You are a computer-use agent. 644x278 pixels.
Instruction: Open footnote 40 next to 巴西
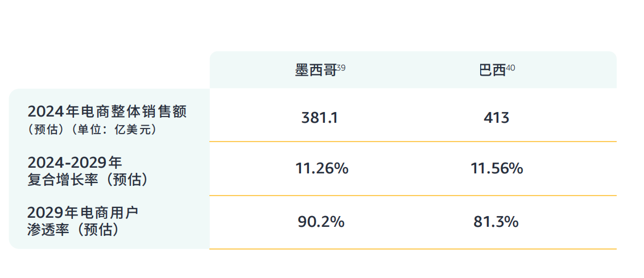tap(510, 68)
